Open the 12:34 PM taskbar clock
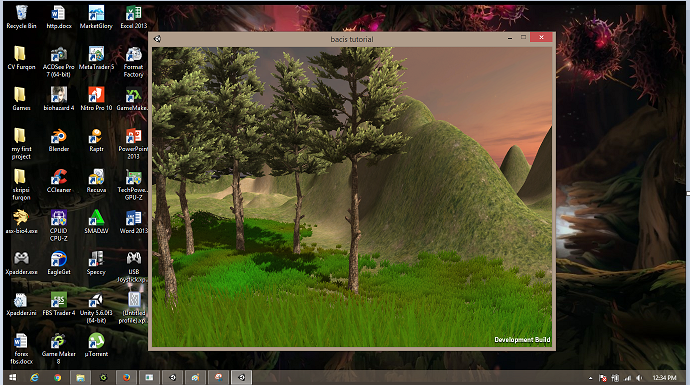Screen dimensions: 690x385 pos(664,378)
